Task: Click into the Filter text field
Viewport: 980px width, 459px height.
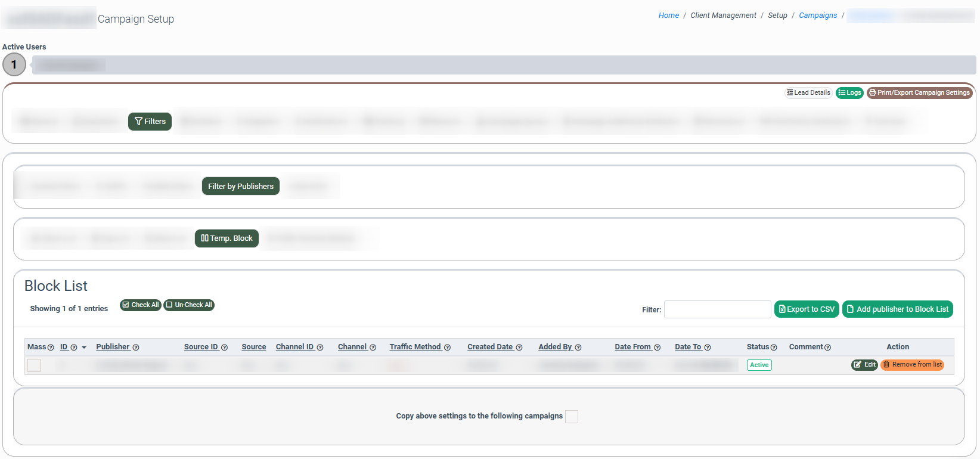Action: 717,309
